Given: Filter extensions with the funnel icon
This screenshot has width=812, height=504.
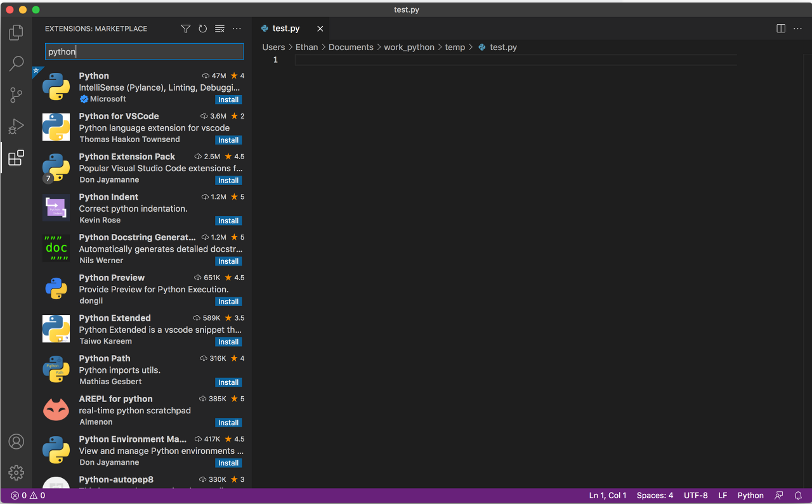Looking at the screenshot, I should click(186, 29).
